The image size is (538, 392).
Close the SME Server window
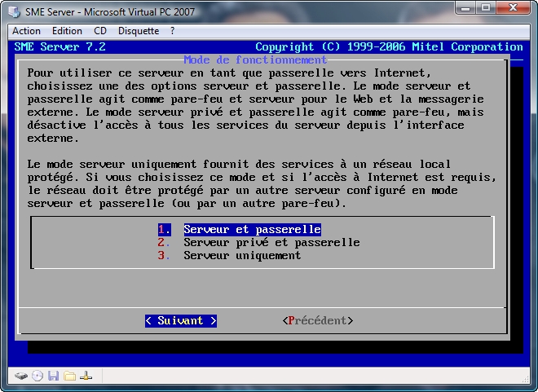click(x=513, y=7)
